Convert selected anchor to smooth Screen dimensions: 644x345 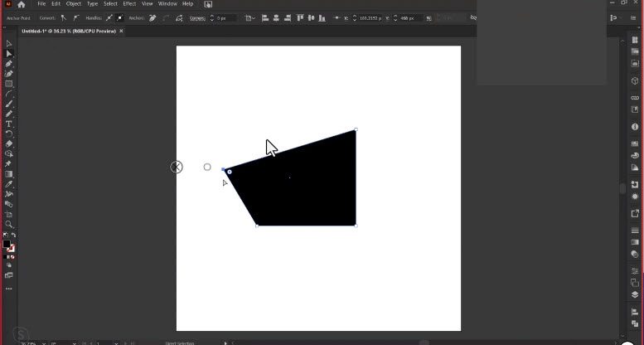click(x=76, y=17)
